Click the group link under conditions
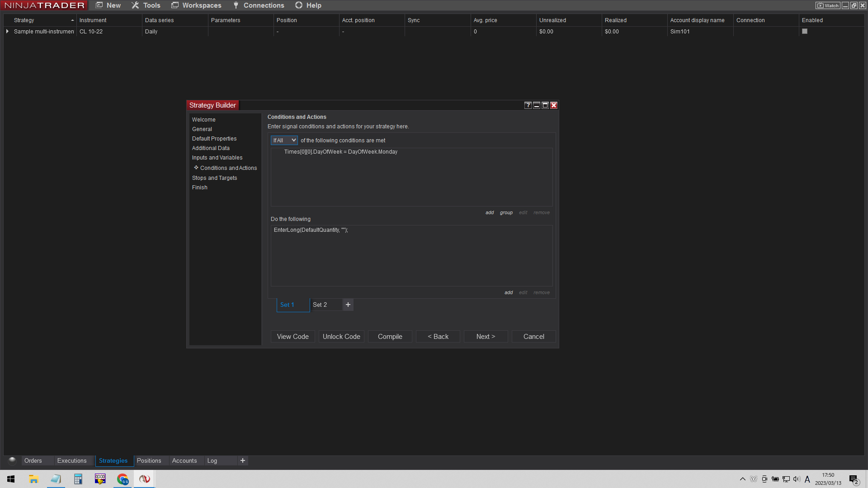The width and height of the screenshot is (868, 488). (x=506, y=213)
